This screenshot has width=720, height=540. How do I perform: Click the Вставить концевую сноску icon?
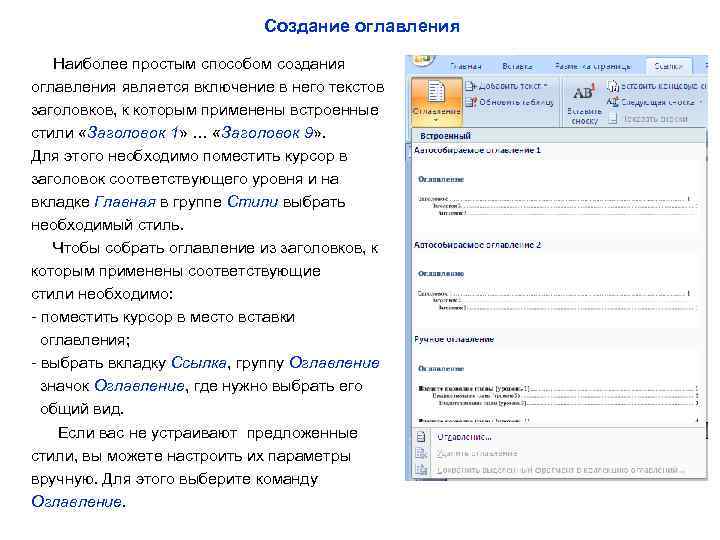tap(613, 86)
